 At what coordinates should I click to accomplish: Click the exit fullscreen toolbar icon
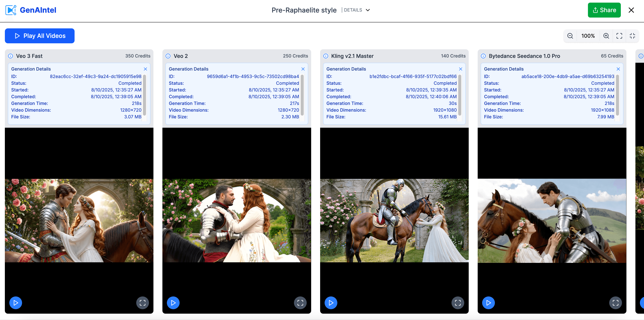[632, 36]
